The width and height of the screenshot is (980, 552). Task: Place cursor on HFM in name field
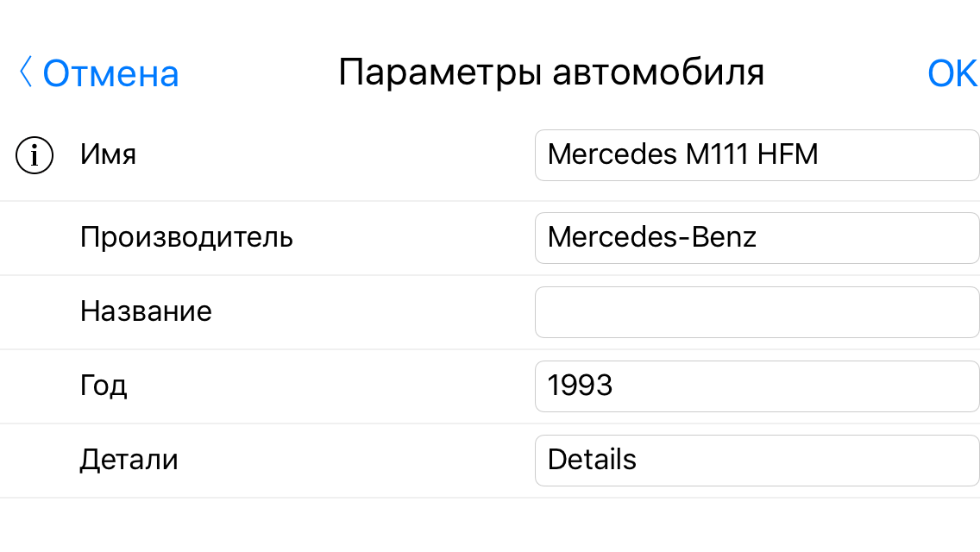pyautogui.click(x=788, y=154)
